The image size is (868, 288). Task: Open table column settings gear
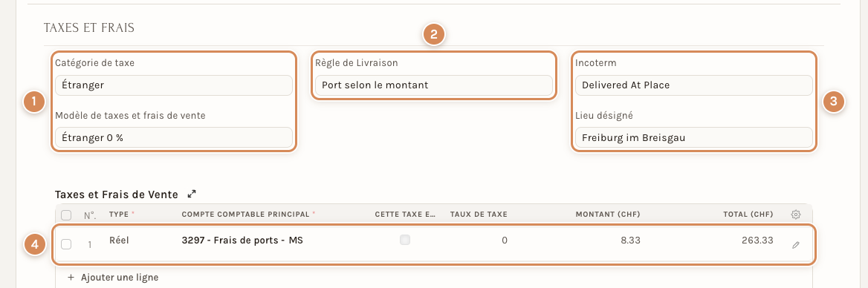(x=796, y=215)
